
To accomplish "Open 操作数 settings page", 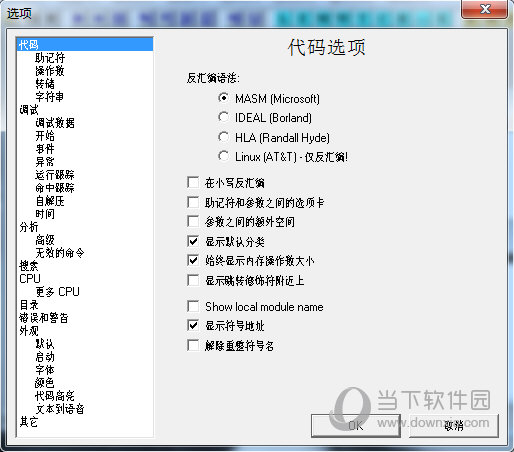I will [x=50, y=71].
